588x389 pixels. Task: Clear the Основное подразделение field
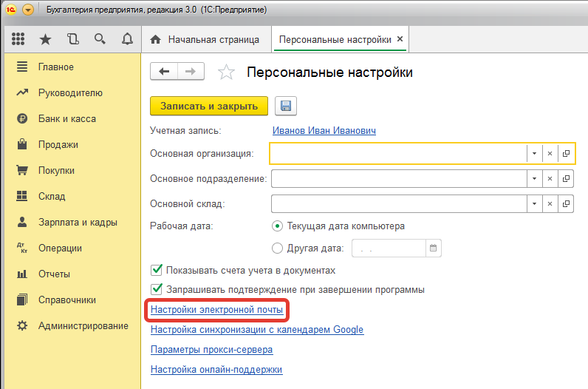(550, 178)
